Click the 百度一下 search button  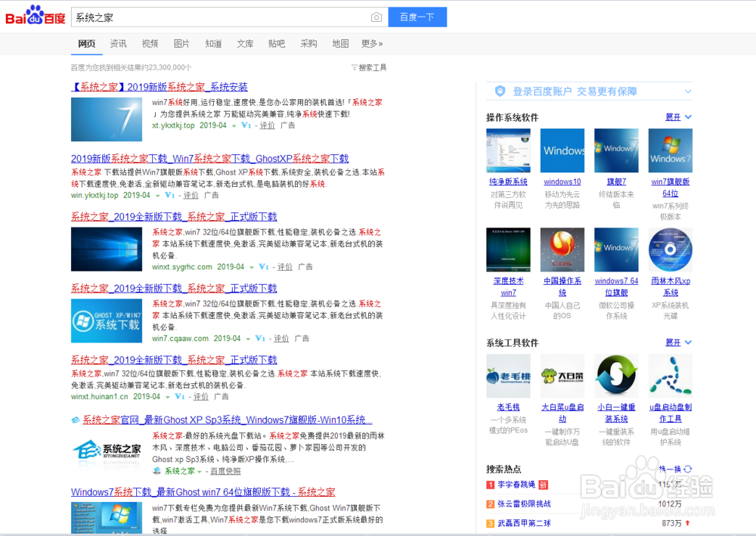click(x=417, y=17)
